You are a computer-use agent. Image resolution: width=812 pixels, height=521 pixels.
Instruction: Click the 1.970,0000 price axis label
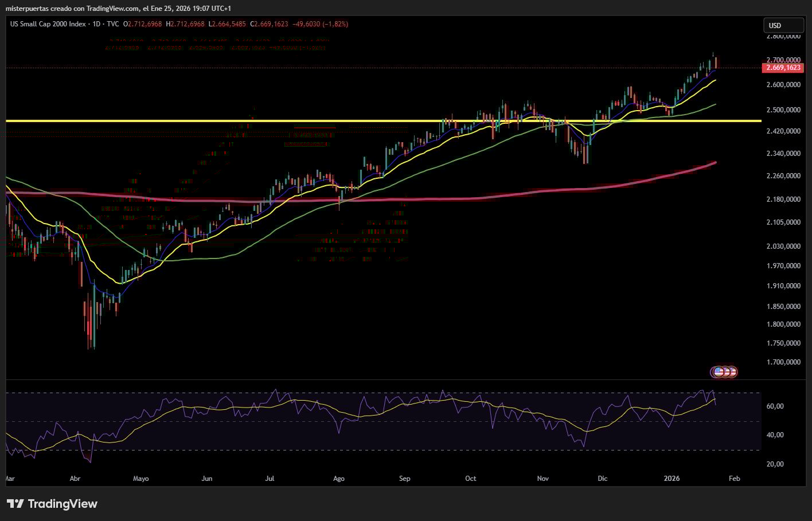click(x=783, y=266)
